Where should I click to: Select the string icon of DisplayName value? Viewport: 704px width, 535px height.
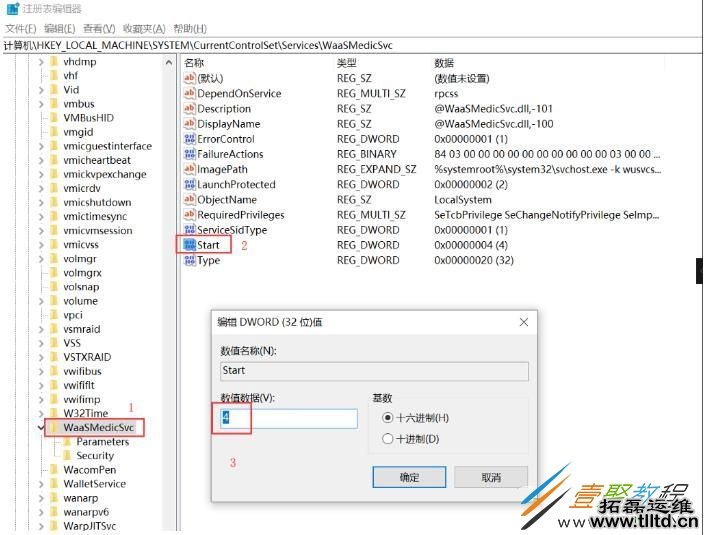coord(189,124)
